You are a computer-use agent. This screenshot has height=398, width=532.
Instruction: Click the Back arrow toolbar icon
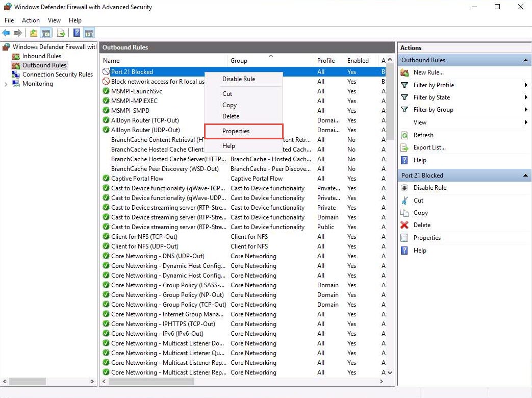click(x=6, y=33)
